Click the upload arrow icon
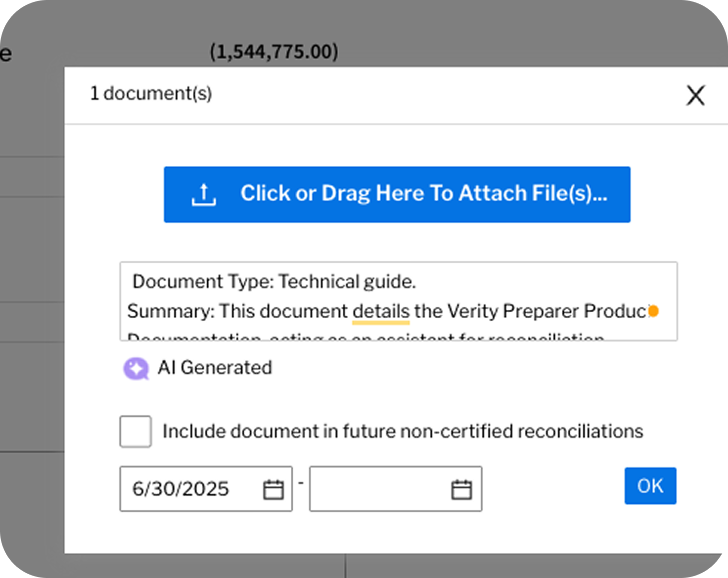Screen dimensions: 728x578 point(204,194)
